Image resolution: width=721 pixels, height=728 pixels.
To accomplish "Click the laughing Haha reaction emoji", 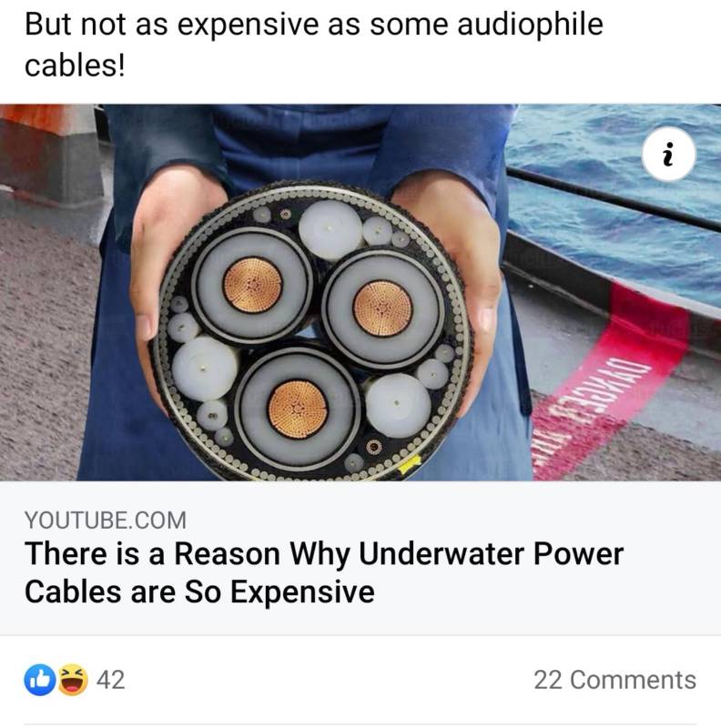I will (x=73, y=680).
